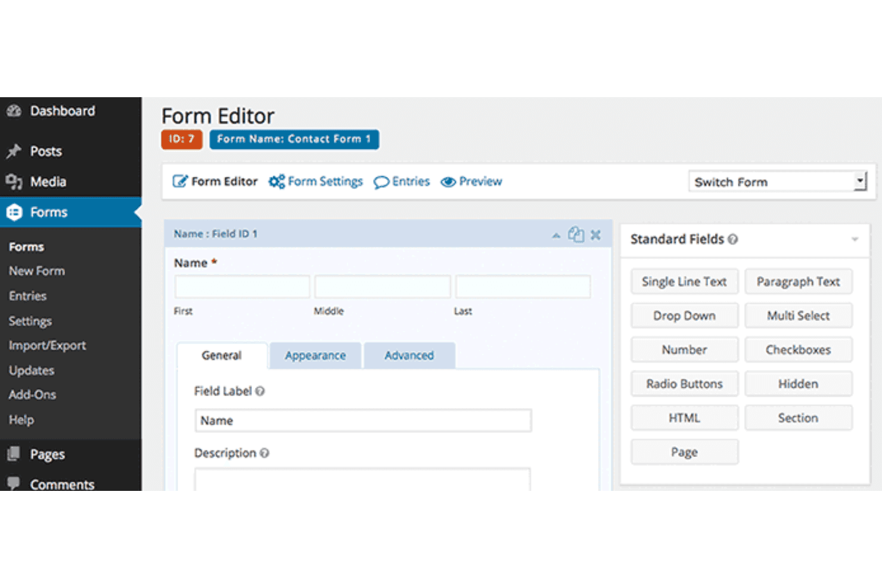Collapse the Name field using the up arrow
Screen dimensions: 882x588
pyautogui.click(x=556, y=236)
